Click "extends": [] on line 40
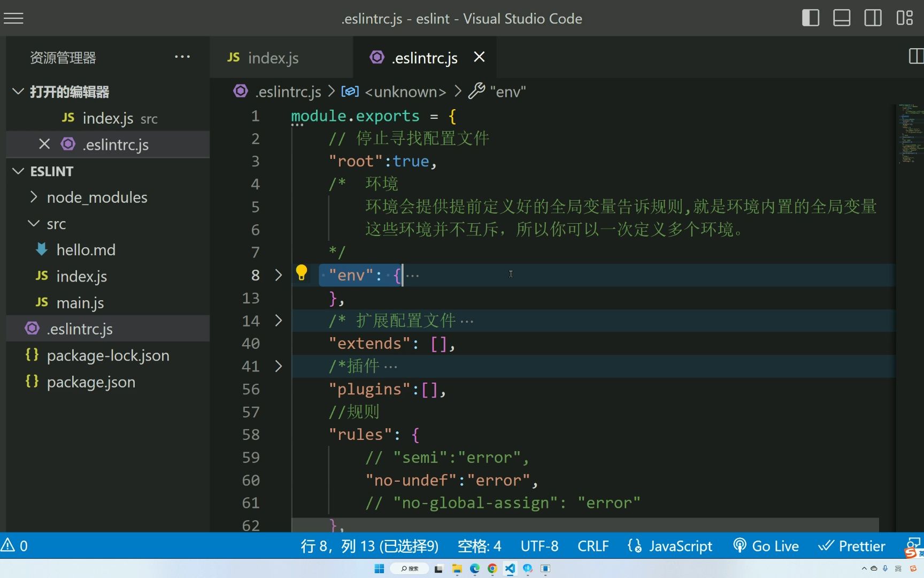 [x=392, y=344]
